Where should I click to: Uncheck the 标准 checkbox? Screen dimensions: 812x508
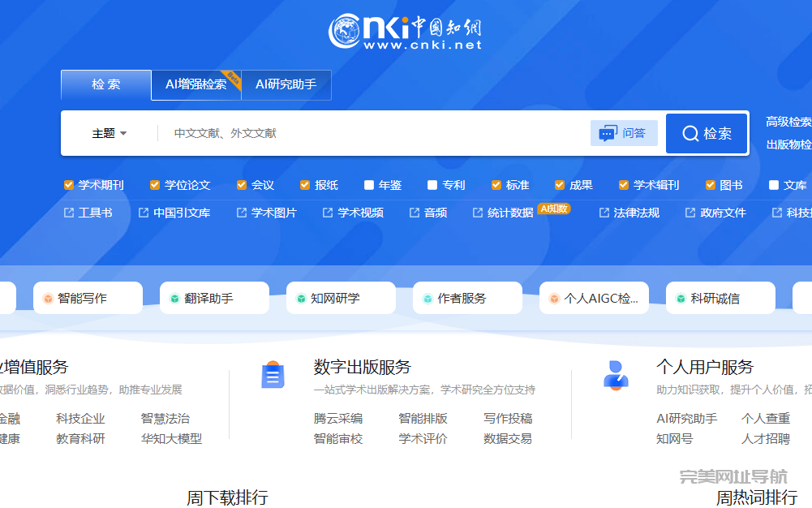coord(496,185)
